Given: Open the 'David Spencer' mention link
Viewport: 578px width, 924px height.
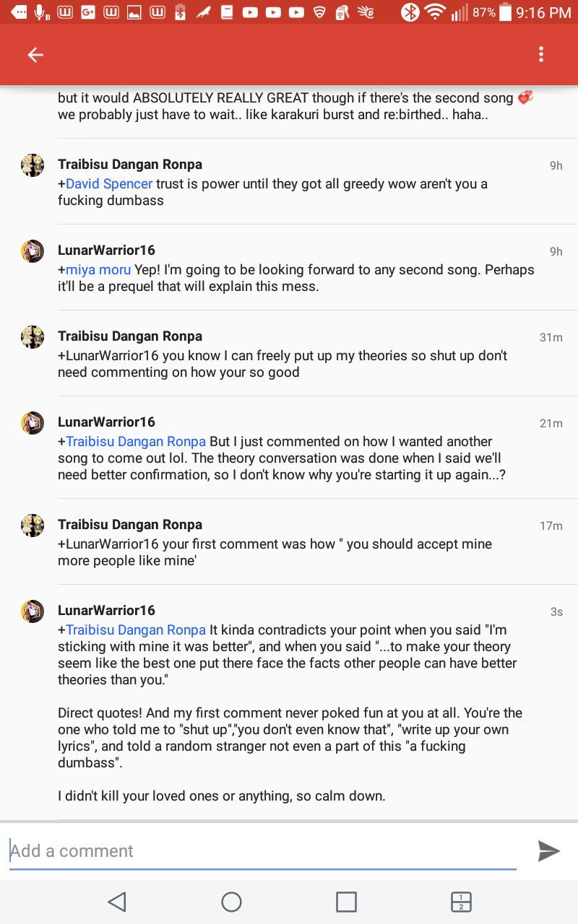Looking at the screenshot, I should (109, 184).
